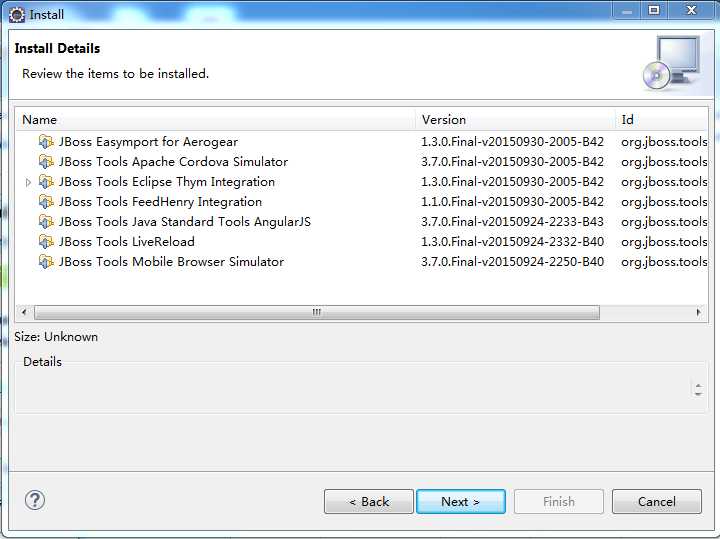Click version 1.3.0.Final-v20150924-2332-B40
Viewport: 720px width, 539px height.
point(512,241)
